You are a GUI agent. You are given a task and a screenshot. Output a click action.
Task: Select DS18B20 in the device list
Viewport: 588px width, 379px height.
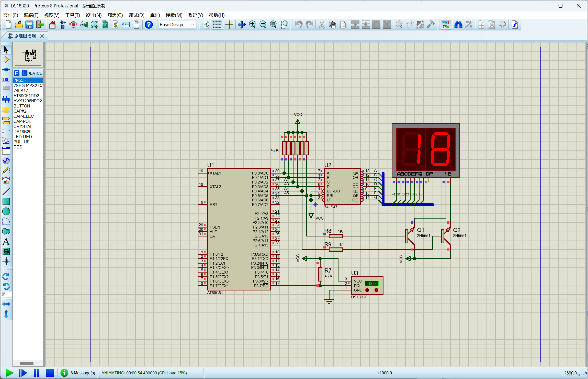tap(22, 132)
